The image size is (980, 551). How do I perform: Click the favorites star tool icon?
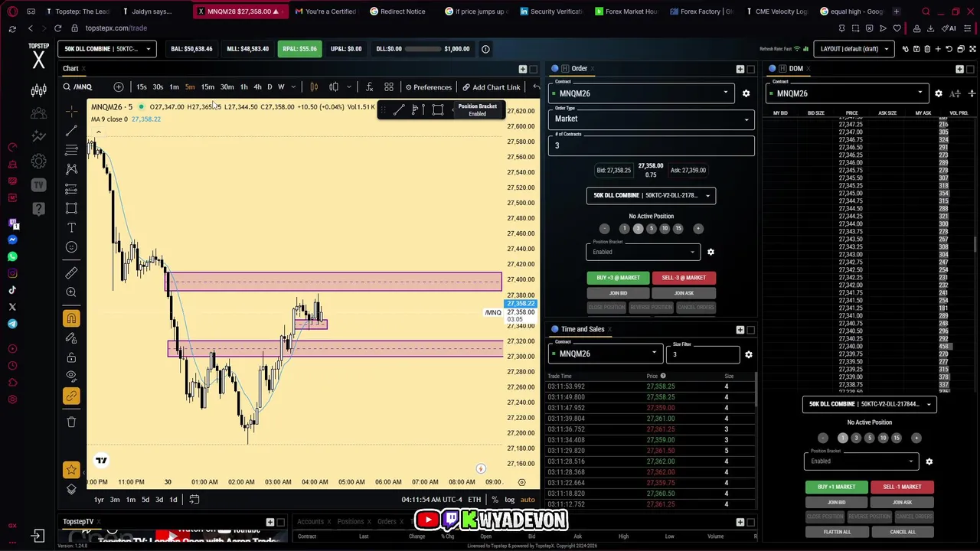[71, 470]
